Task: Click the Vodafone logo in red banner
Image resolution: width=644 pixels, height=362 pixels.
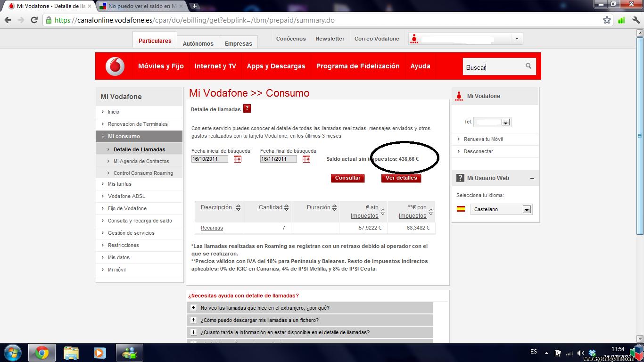Action: 115,66
